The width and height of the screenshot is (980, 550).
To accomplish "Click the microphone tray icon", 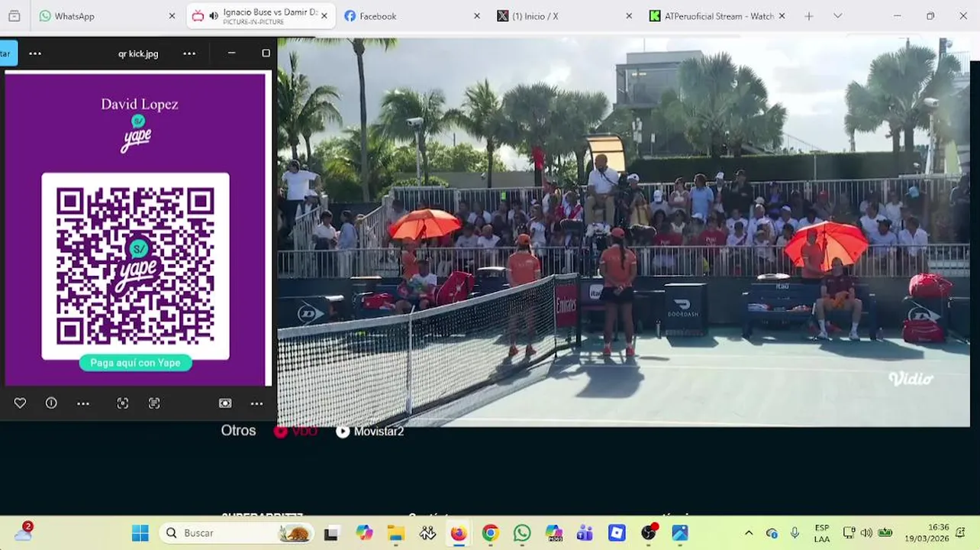I will 795,533.
